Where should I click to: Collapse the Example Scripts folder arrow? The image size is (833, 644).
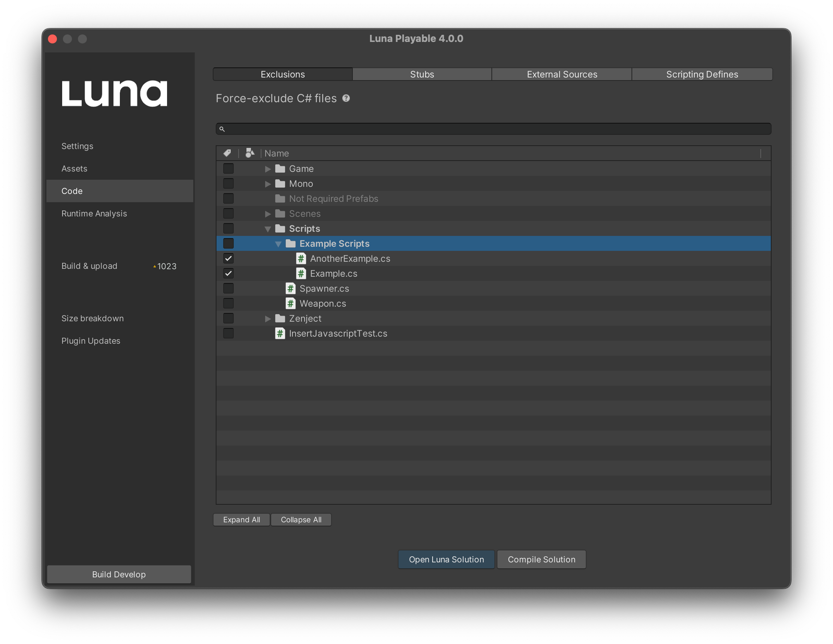(278, 244)
